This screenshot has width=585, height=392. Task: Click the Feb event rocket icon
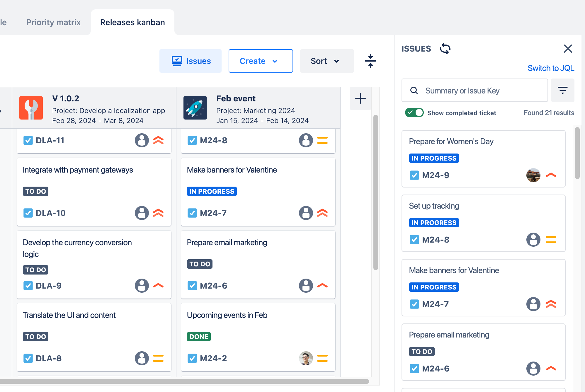[x=195, y=108]
